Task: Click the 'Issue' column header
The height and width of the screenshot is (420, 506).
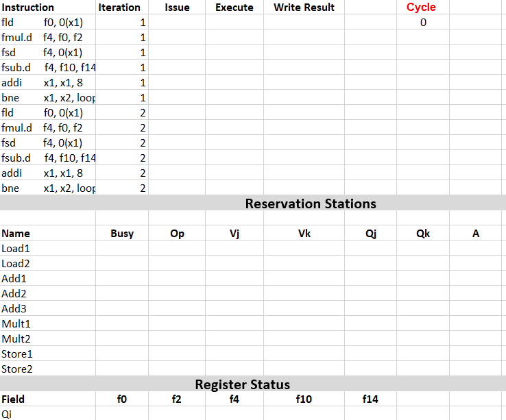Action: click(177, 7)
